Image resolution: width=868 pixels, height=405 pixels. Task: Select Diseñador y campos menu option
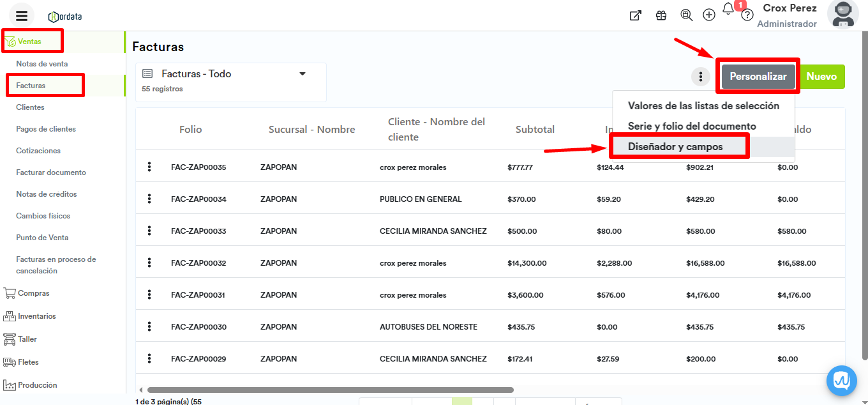pos(675,147)
